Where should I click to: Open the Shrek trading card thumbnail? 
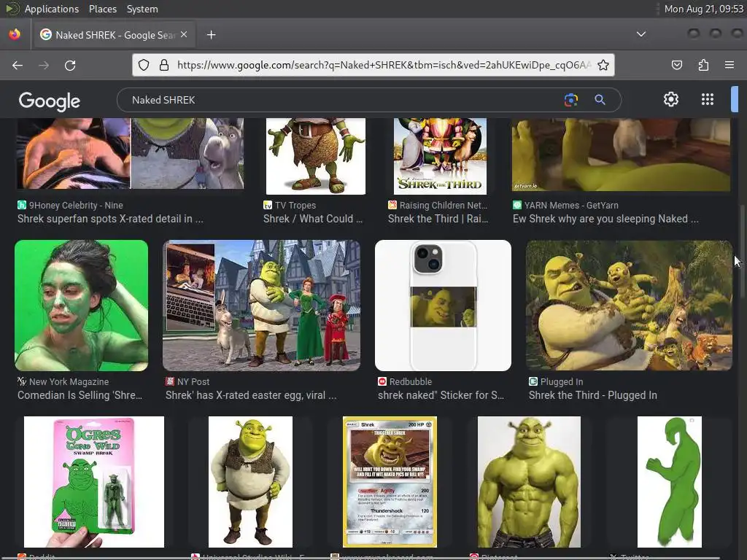[390, 482]
